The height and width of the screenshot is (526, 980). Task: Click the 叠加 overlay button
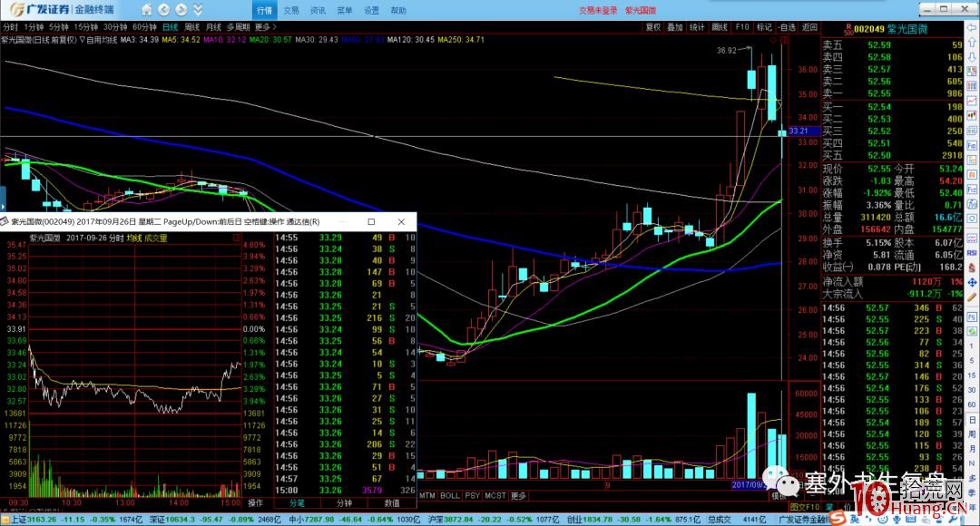[x=675, y=27]
